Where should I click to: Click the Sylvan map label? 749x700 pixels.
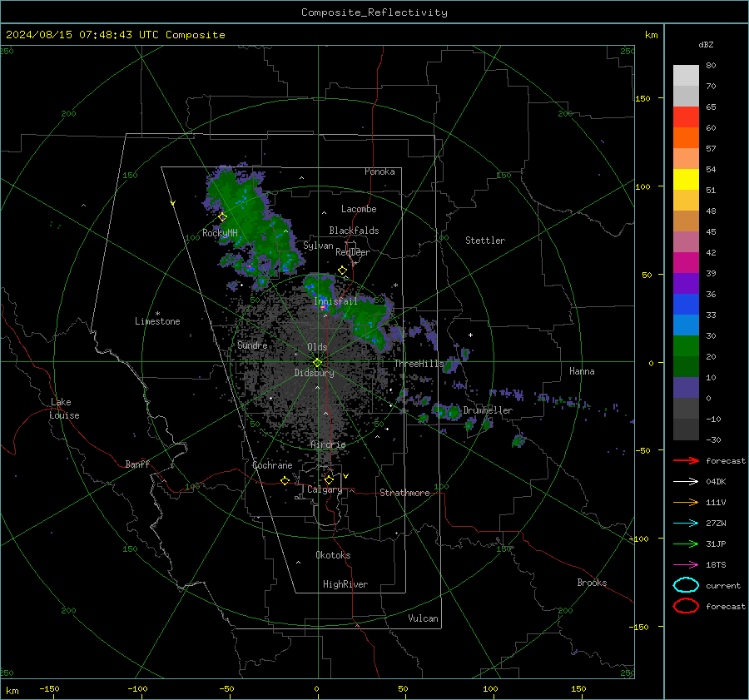pyautogui.click(x=318, y=246)
